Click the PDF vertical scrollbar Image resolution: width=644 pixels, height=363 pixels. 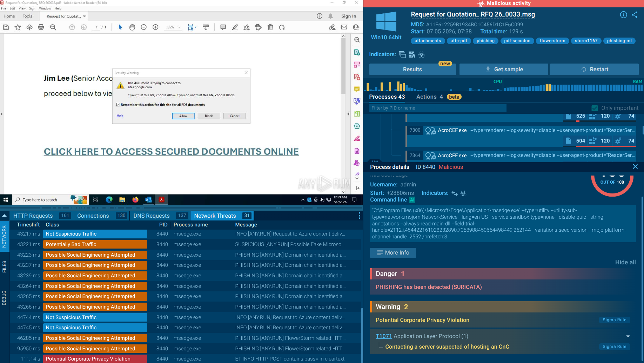343,67
